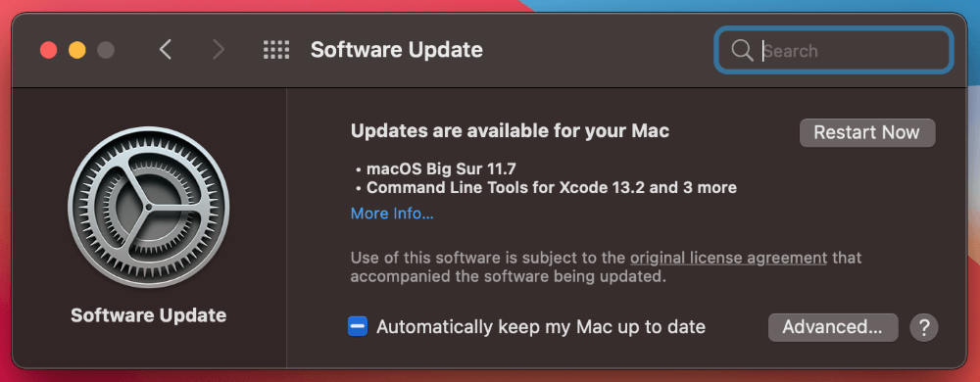This screenshot has height=382, width=980.
Task: Minimize the window using yellow button
Action: coord(77,50)
